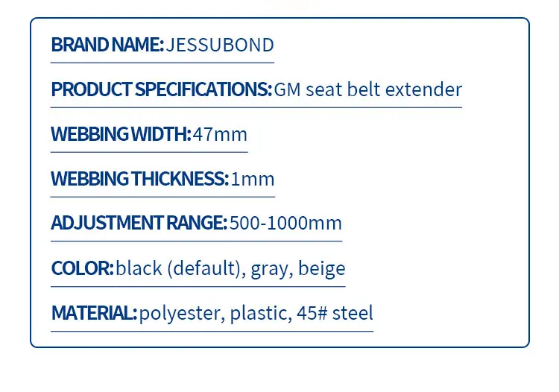Click the PRODUCT SPECIFICATIONS label

tap(162, 89)
